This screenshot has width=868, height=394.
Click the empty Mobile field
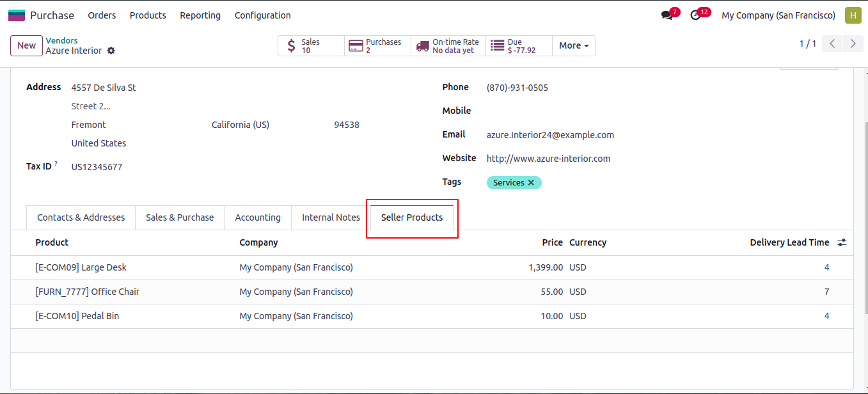pyautogui.click(x=661, y=111)
